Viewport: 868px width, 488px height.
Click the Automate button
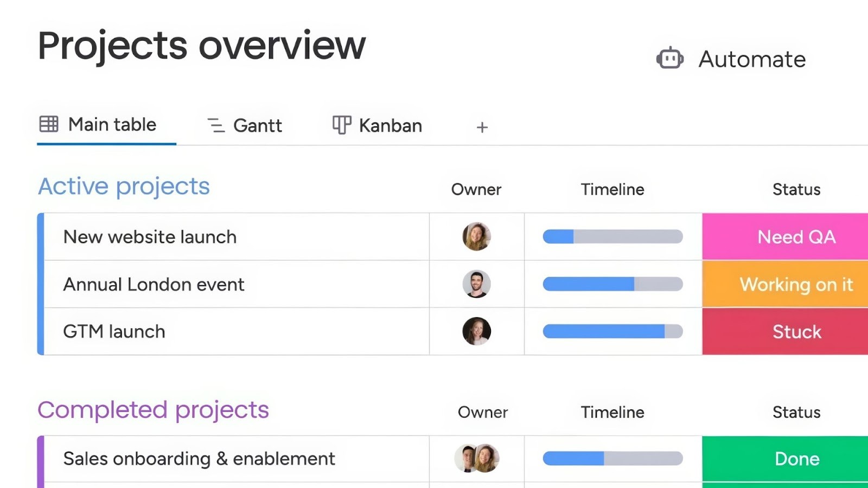coord(751,59)
